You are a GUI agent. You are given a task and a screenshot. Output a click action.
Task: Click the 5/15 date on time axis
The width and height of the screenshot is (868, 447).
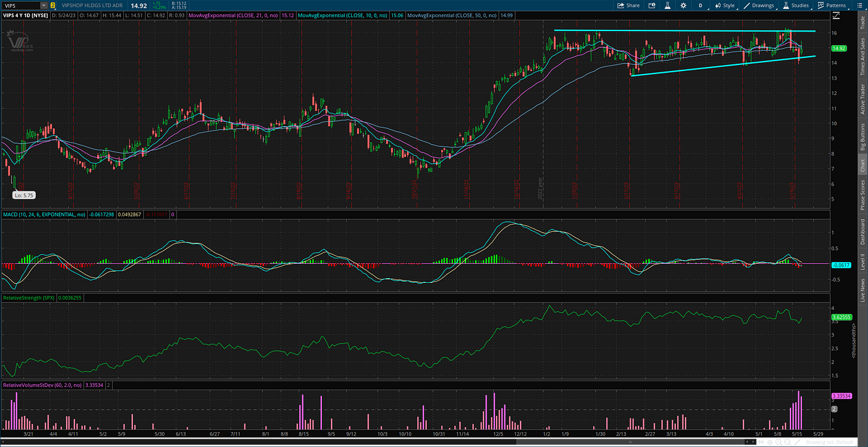[x=798, y=434]
